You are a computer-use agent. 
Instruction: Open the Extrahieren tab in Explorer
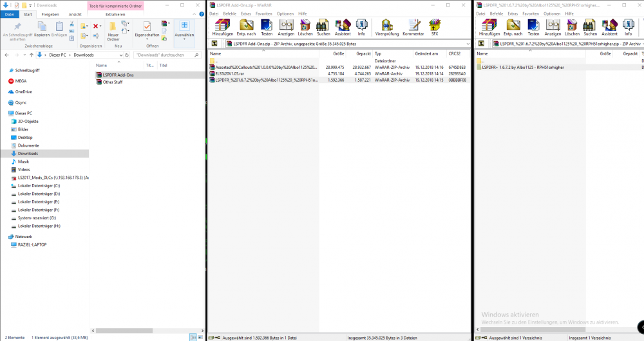click(x=115, y=14)
